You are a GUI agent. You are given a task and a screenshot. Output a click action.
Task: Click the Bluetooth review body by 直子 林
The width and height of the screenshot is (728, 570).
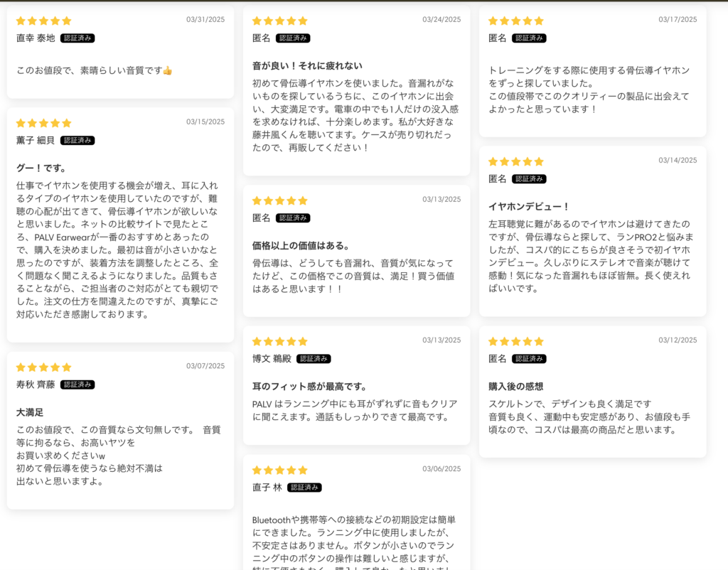pos(353,542)
